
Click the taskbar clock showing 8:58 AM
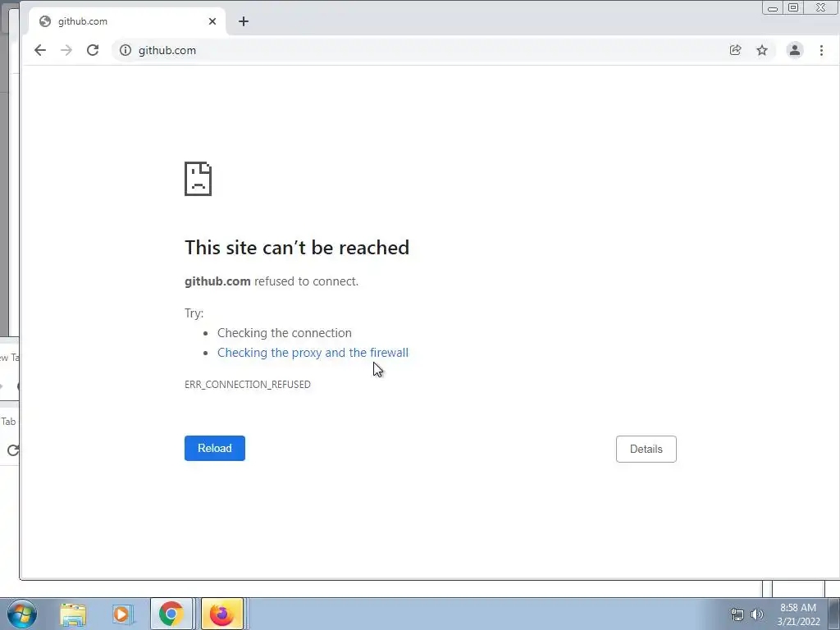click(799, 614)
